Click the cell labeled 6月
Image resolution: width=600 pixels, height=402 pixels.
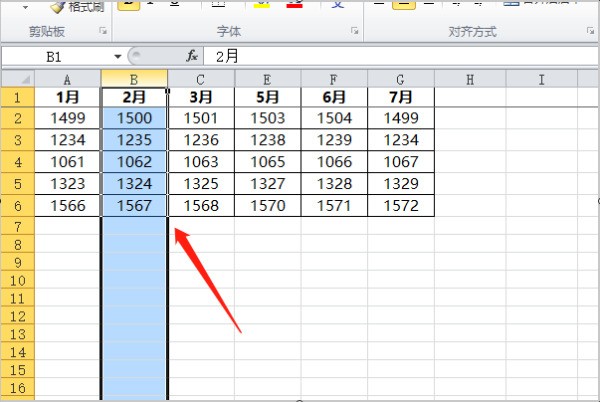click(x=334, y=98)
